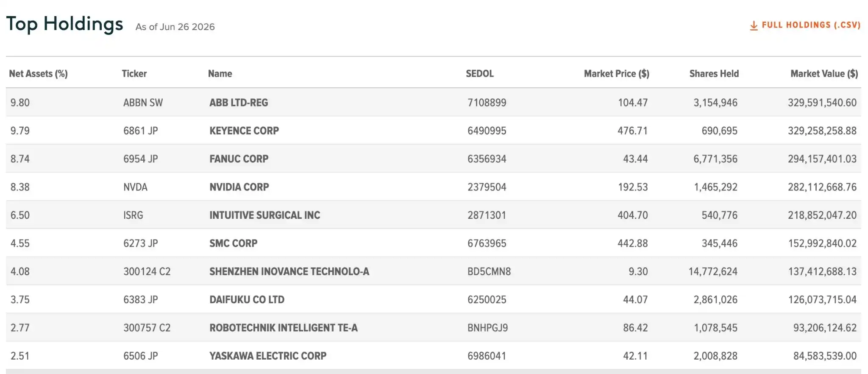This screenshot has height=374, width=868.
Task: Click the Shares Held column header
Action: (714, 74)
